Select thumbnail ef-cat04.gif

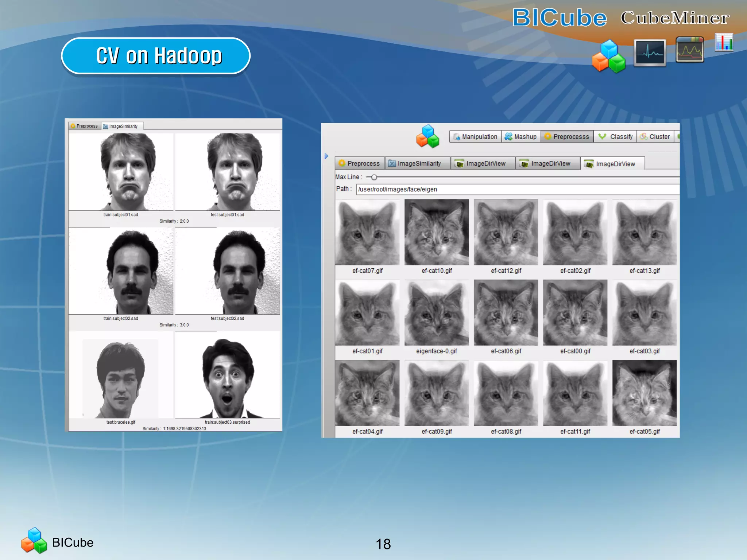(x=367, y=393)
